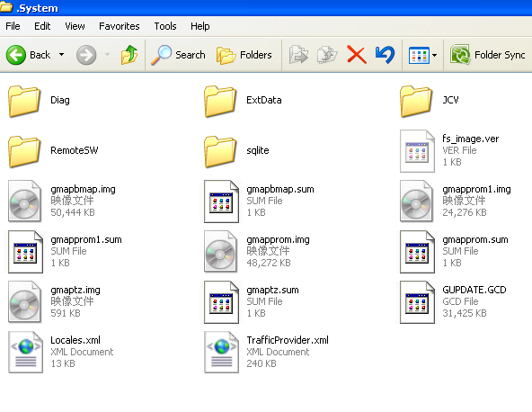Open the Favorites menu
Viewport: 532px width, 412px height.
click(x=120, y=26)
